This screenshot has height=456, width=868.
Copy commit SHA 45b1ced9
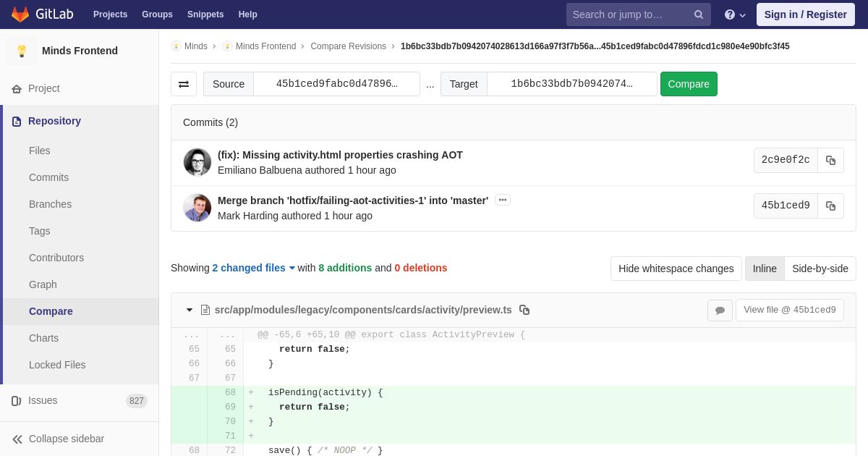coord(830,206)
